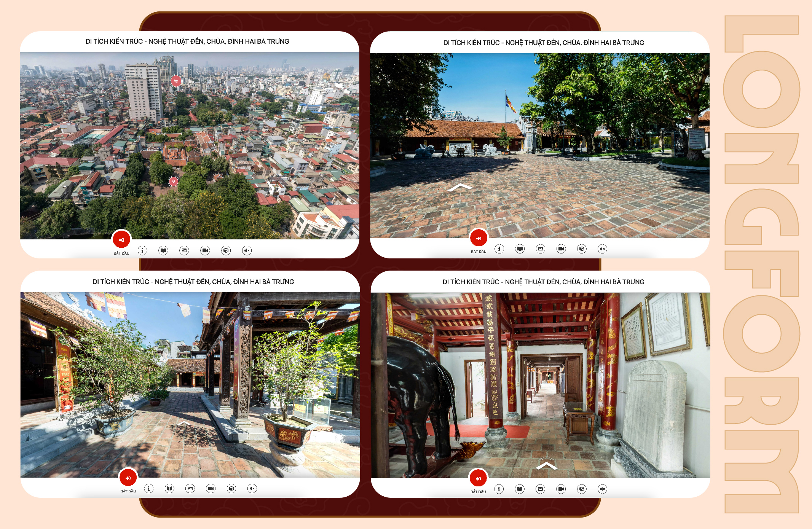
Task: Click location pin hotspot among aerial trees
Action: pyautogui.click(x=174, y=182)
